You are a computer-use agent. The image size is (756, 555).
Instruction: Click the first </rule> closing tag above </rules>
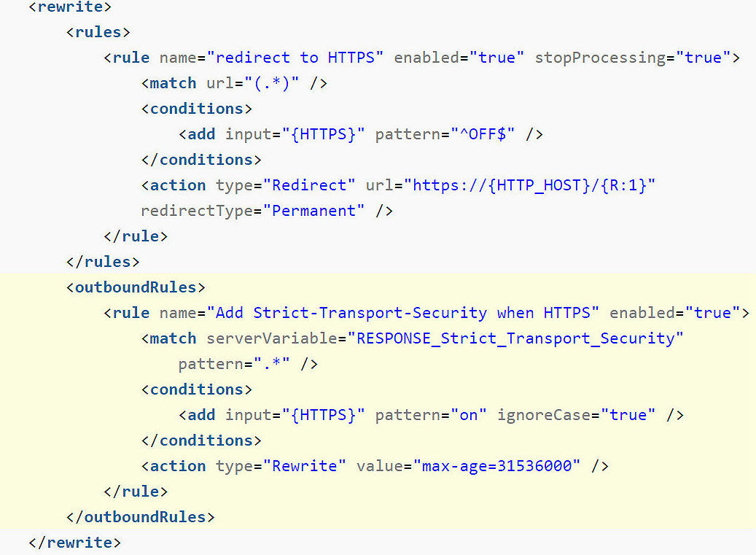click(x=136, y=236)
